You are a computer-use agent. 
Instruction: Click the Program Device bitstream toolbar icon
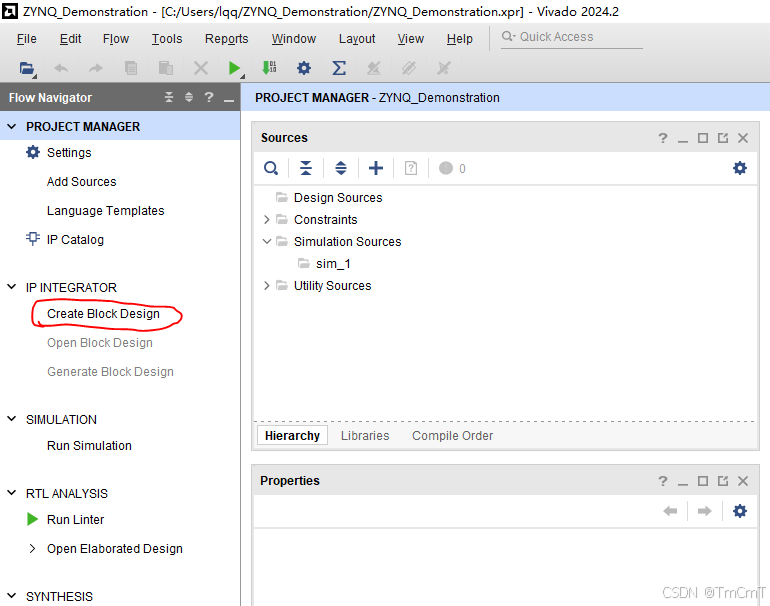(x=269, y=68)
